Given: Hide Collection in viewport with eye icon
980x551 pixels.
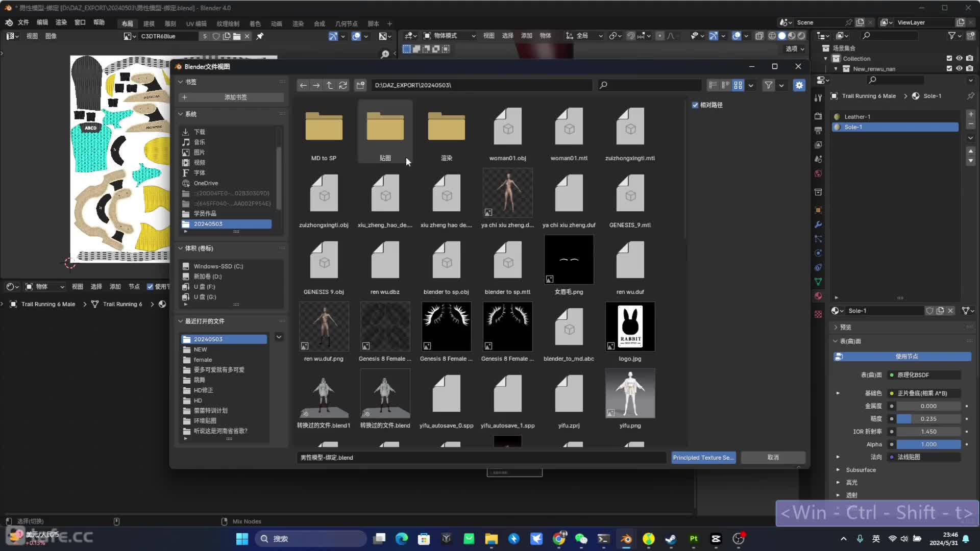Looking at the screenshot, I should coord(960,59).
